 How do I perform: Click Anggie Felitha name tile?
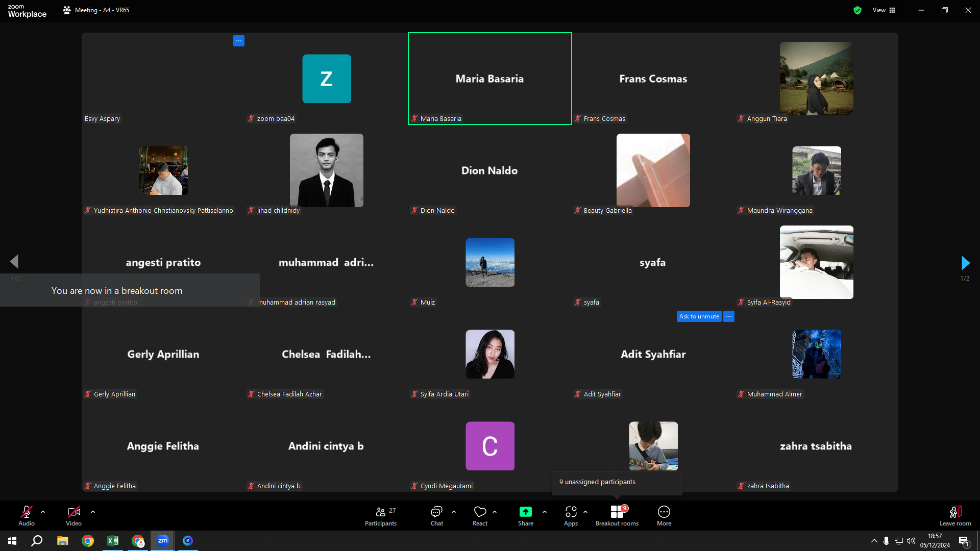click(x=163, y=446)
